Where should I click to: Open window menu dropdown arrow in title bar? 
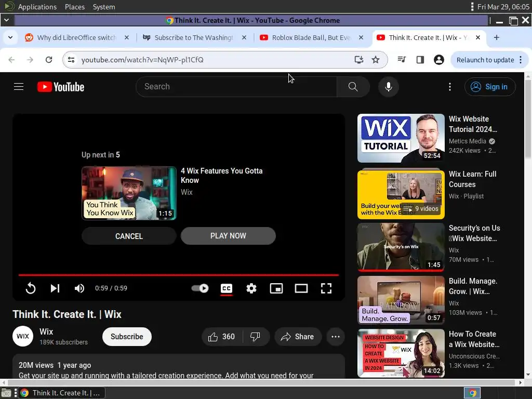tap(6, 20)
